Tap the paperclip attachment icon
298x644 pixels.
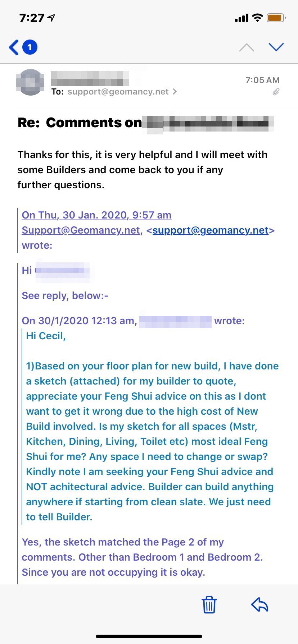(276, 92)
